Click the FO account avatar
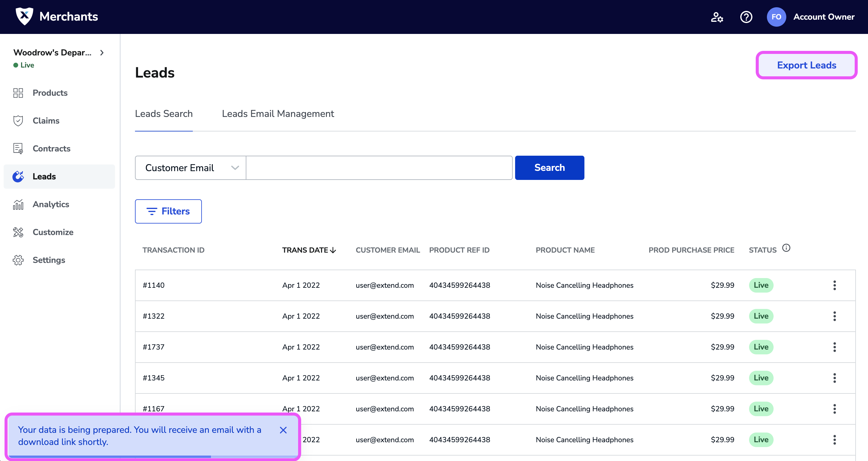868x461 pixels. [776, 17]
